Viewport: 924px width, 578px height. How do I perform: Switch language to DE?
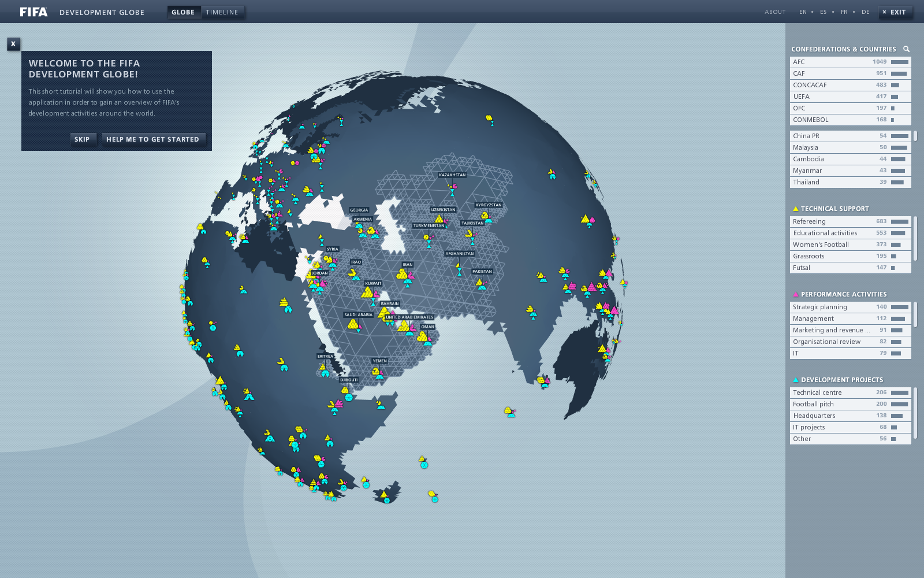tap(865, 12)
